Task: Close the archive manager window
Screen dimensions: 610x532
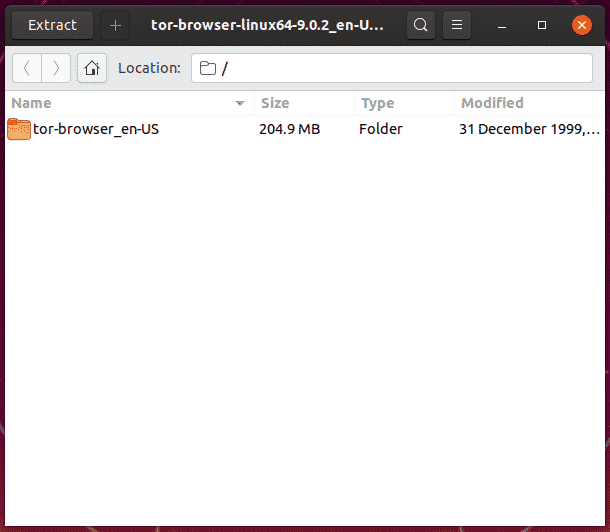Action: [582, 25]
